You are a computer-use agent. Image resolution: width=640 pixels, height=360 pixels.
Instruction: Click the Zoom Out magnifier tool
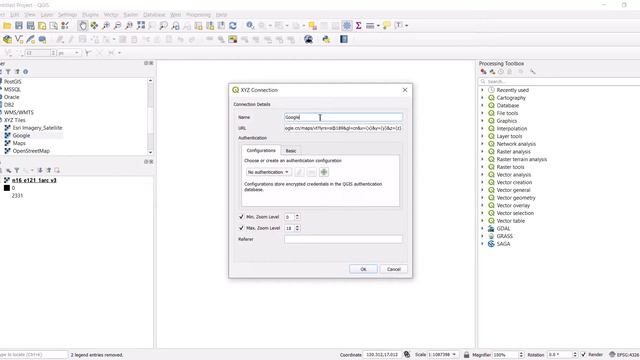click(x=118, y=26)
